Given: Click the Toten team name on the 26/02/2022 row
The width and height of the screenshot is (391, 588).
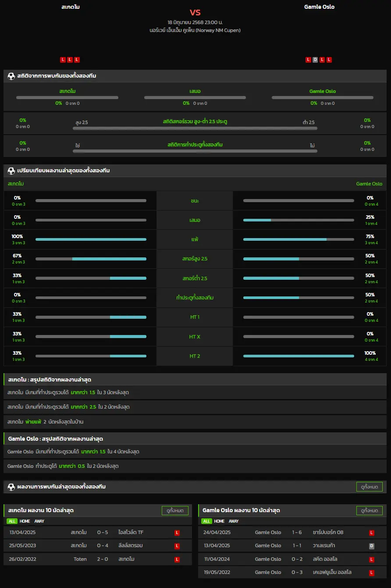Looking at the screenshot, I should [80, 559].
